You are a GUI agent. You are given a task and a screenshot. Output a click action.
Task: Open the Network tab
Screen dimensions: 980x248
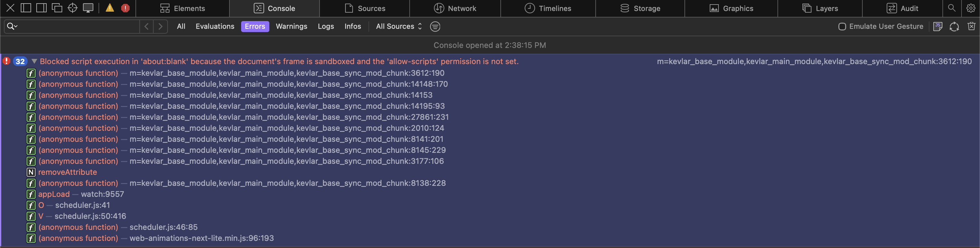pyautogui.click(x=455, y=8)
